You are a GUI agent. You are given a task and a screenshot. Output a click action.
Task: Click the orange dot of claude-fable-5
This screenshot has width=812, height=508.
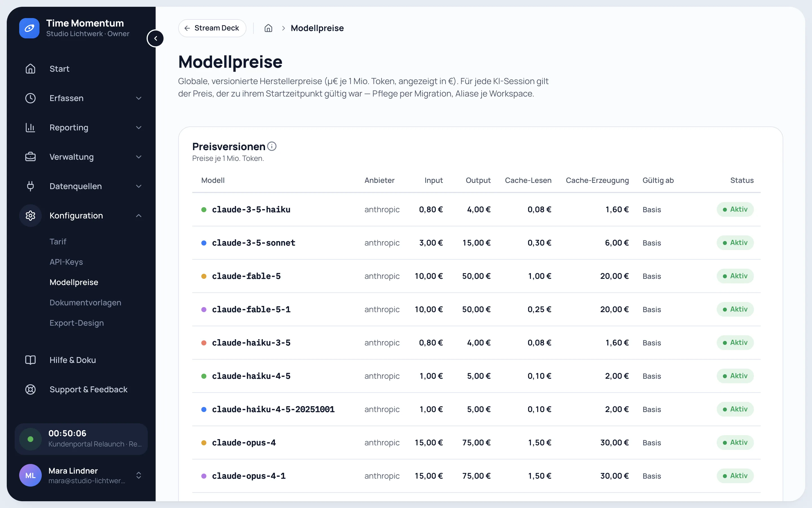click(x=204, y=276)
